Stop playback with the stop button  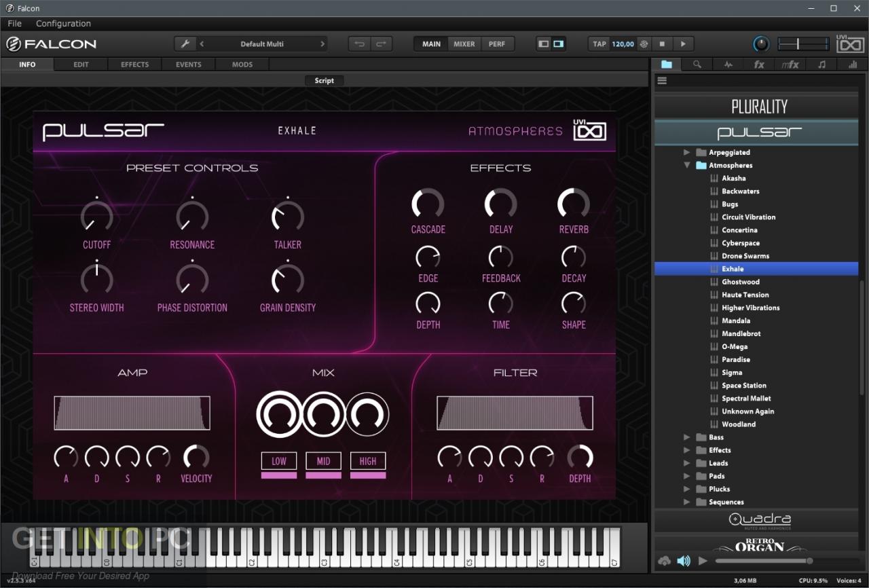click(663, 43)
